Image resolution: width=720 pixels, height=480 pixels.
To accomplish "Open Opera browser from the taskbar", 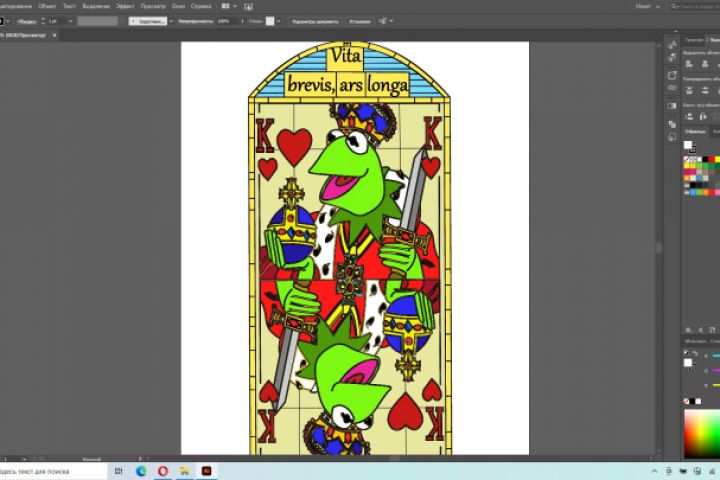I will 163,471.
